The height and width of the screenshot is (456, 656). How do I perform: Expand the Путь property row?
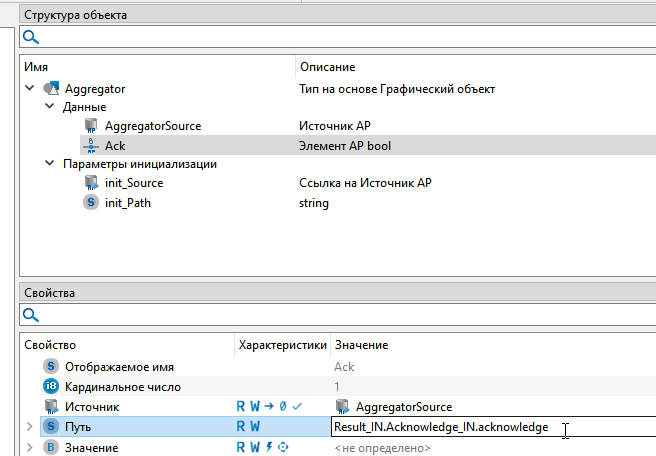pyautogui.click(x=28, y=427)
